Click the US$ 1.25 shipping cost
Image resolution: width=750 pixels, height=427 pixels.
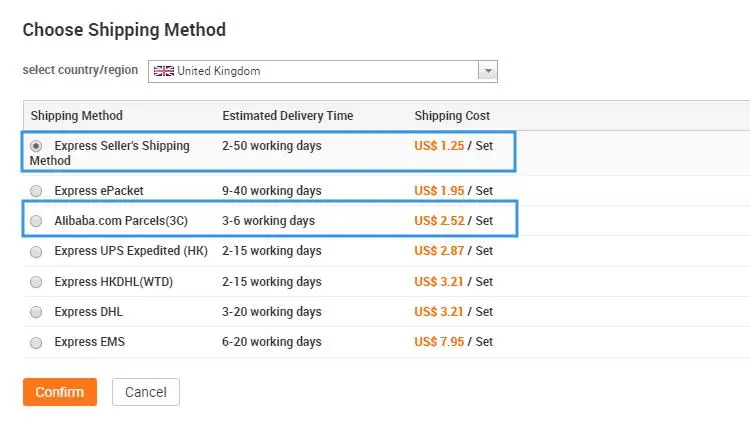[x=439, y=146]
